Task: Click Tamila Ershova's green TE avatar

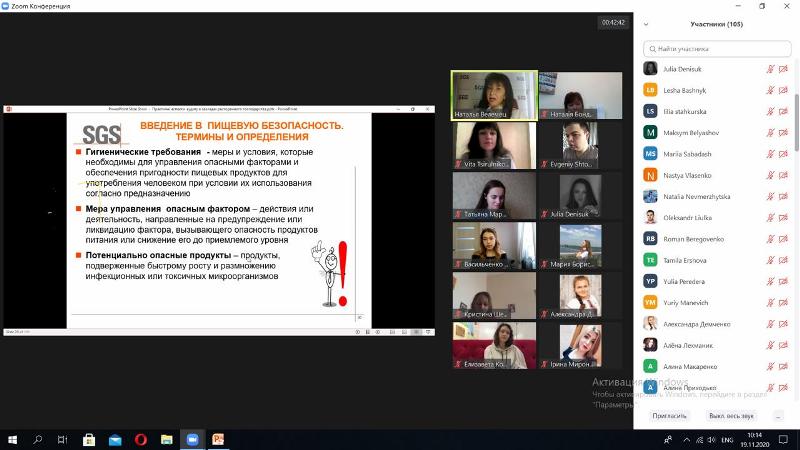Action: point(650,260)
